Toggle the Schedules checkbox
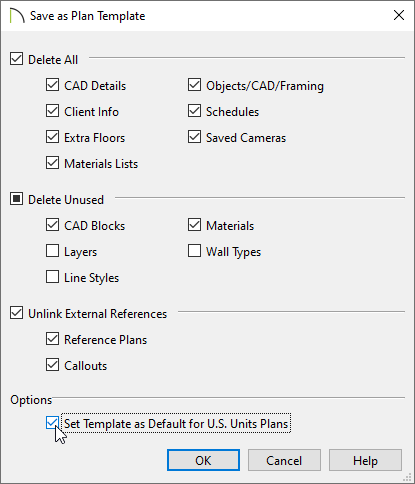 (x=194, y=111)
